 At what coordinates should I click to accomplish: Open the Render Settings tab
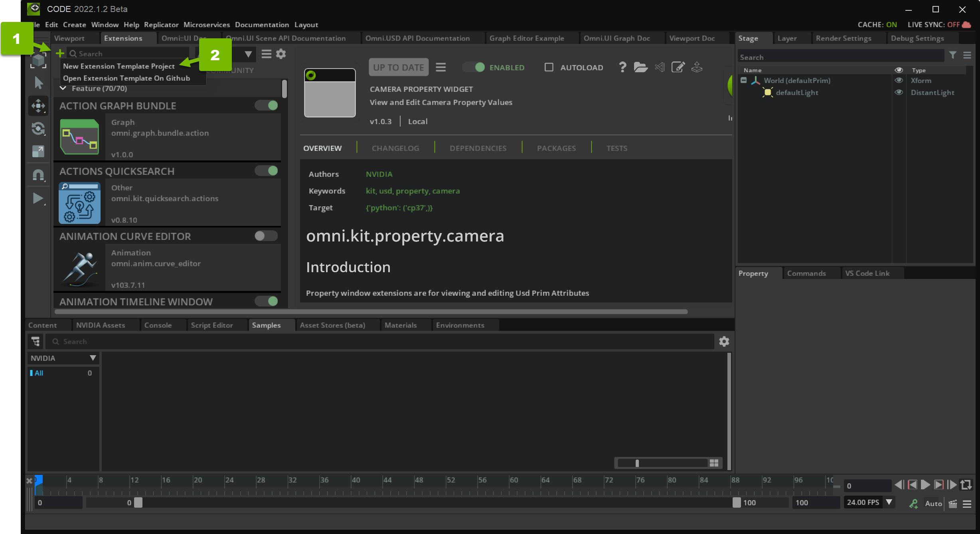click(x=844, y=38)
